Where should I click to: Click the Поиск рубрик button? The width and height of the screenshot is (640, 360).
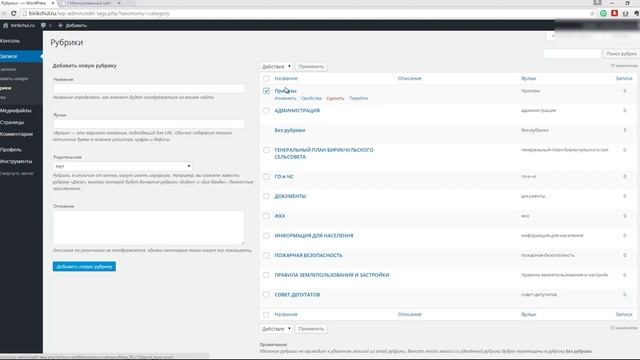point(621,54)
